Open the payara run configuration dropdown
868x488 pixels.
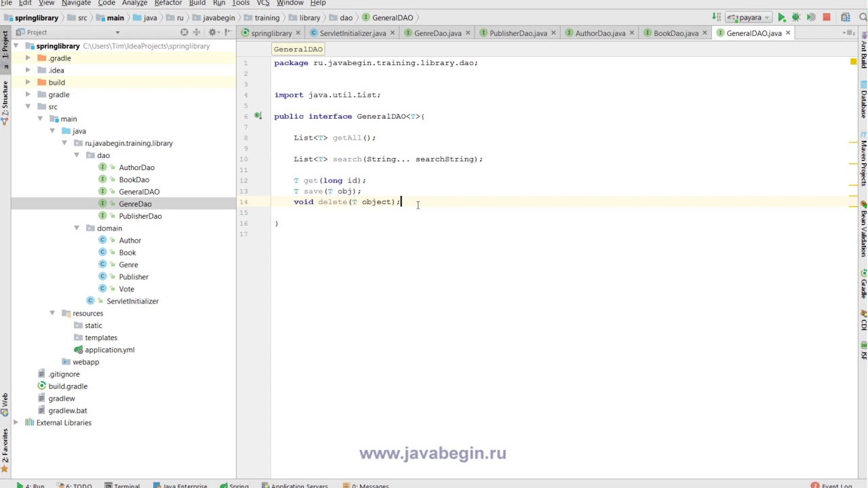[748, 18]
